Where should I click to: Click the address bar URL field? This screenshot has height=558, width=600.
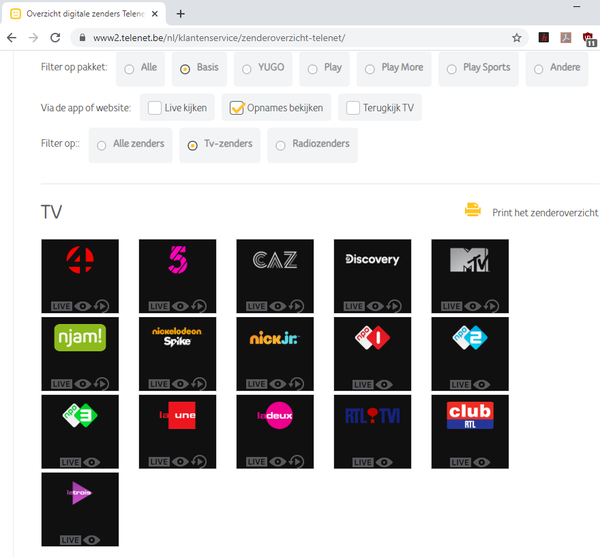pyautogui.click(x=298, y=38)
